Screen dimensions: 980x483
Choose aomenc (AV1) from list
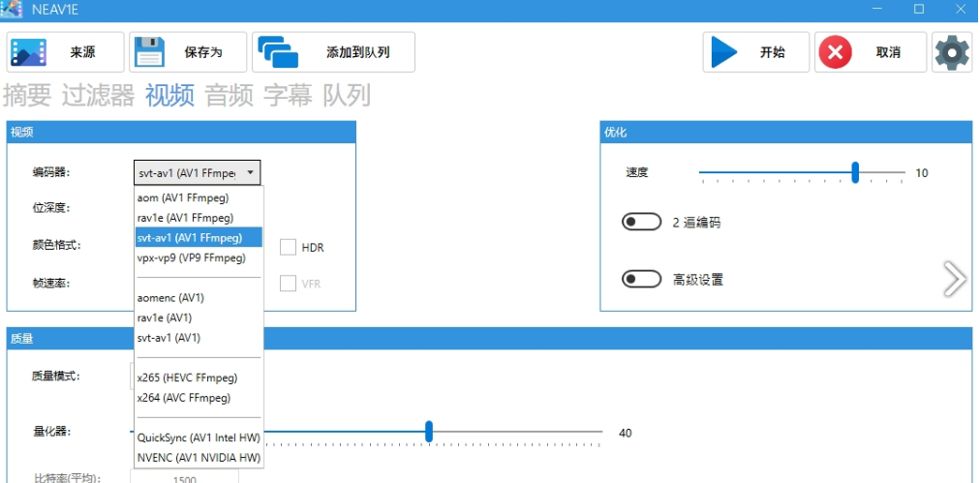coord(199,297)
